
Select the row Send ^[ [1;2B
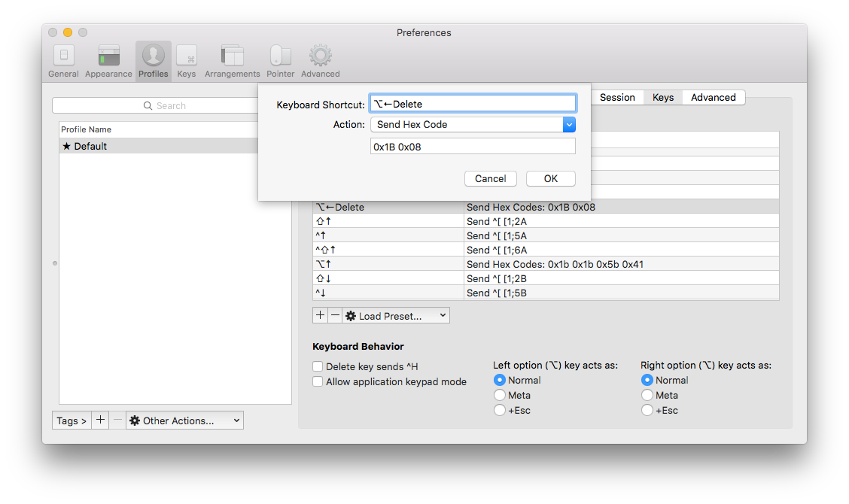[x=546, y=278]
